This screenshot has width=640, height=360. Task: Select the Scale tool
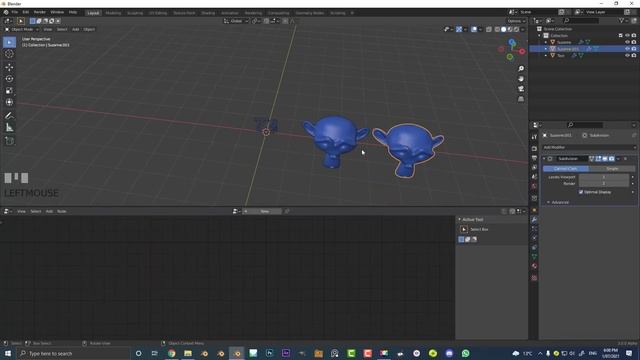(x=9, y=91)
